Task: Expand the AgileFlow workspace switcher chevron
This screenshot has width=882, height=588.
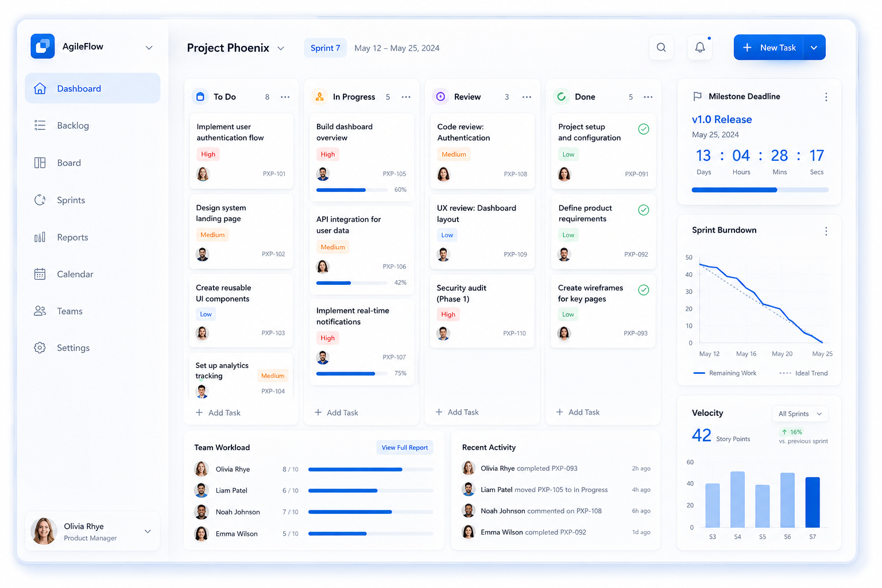Action: tap(149, 48)
